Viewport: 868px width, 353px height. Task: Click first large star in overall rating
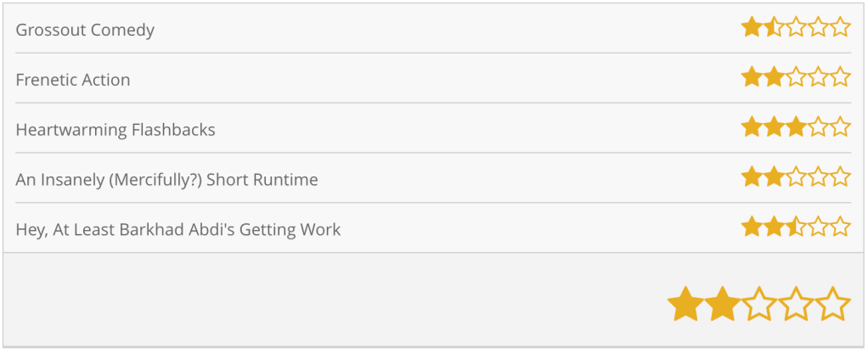(685, 304)
